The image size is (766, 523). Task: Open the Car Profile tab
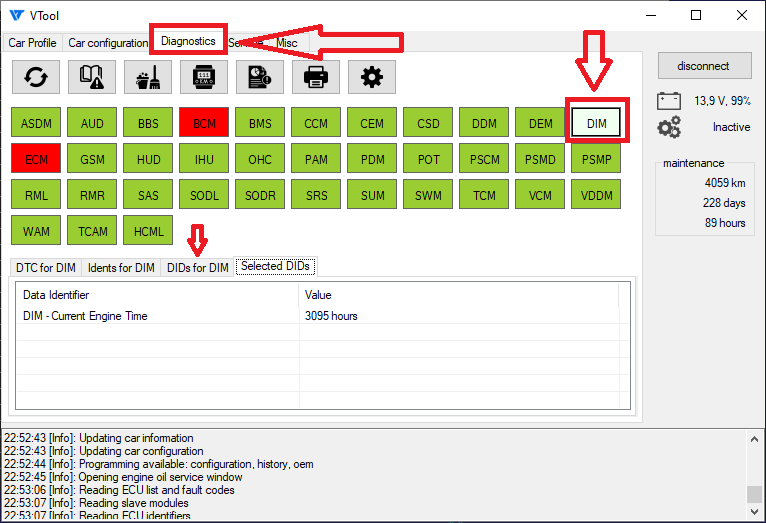(x=32, y=43)
